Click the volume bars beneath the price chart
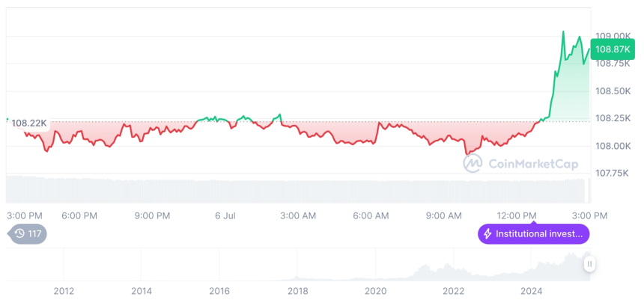The height and width of the screenshot is (300, 644). 300,189
